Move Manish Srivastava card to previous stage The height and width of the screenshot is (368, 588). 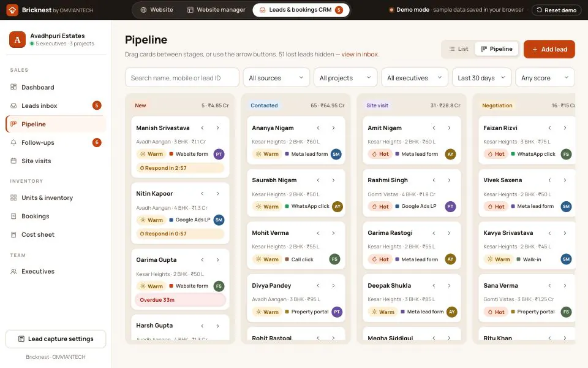[203, 128]
